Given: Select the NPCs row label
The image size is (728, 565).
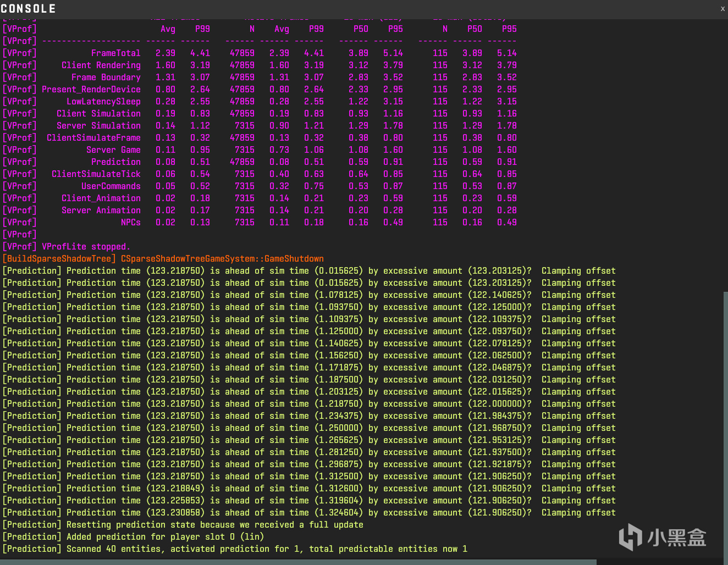Looking at the screenshot, I should pos(131,223).
